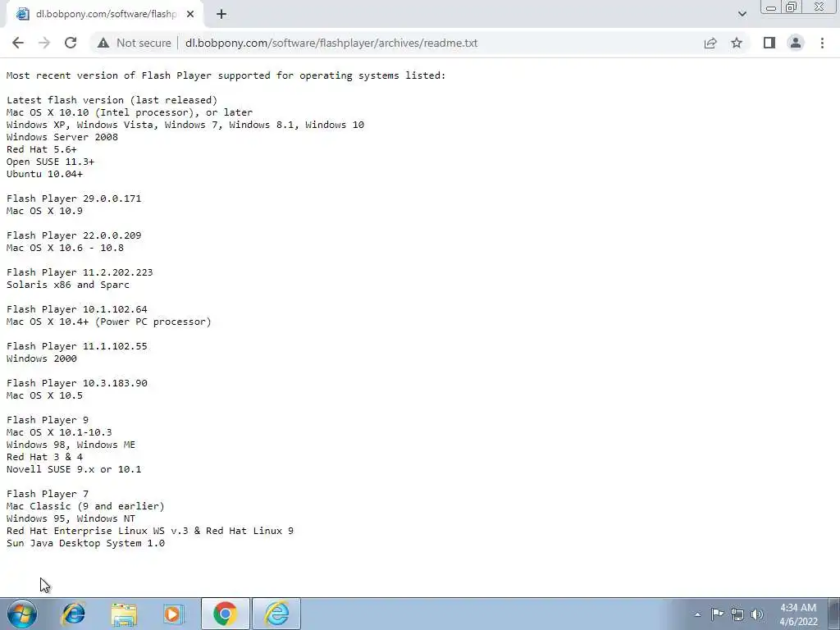Open the Chrome profile menu
The height and width of the screenshot is (630, 840).
(796, 43)
